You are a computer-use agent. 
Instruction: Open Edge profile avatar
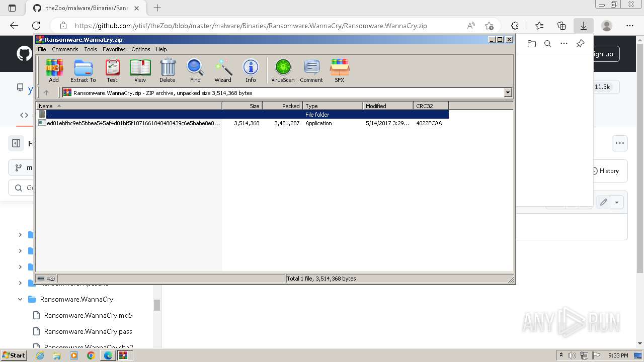(x=607, y=26)
